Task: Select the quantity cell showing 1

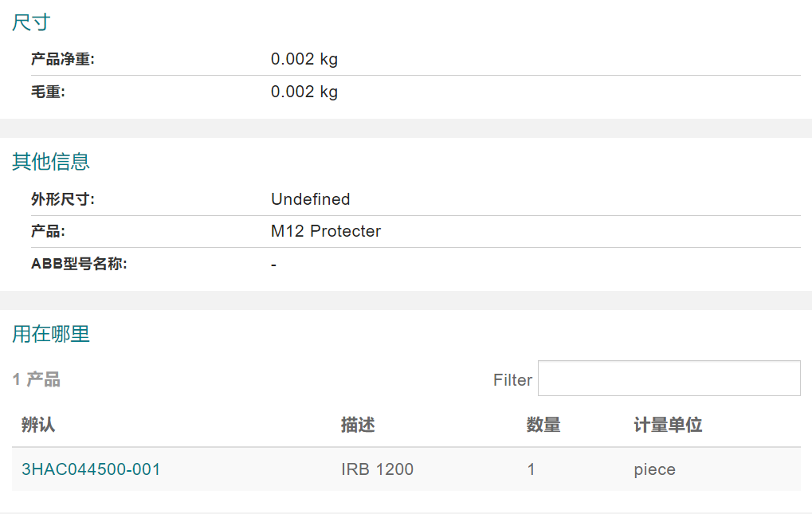Action: [531, 469]
